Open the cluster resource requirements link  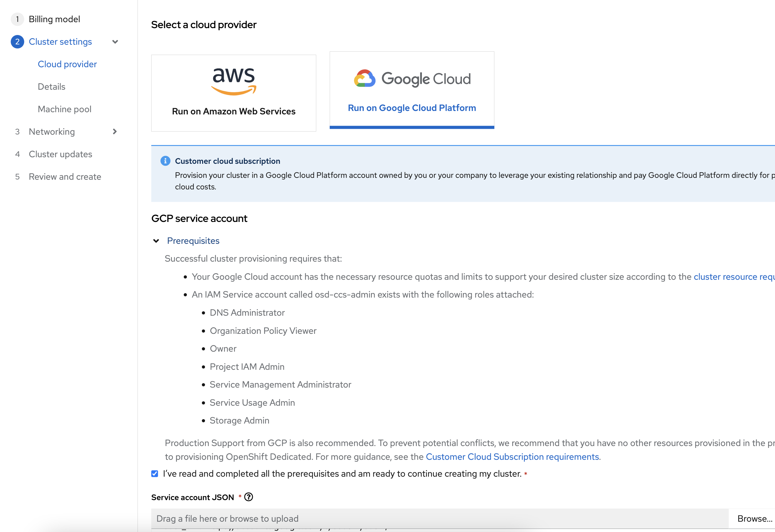(x=734, y=277)
